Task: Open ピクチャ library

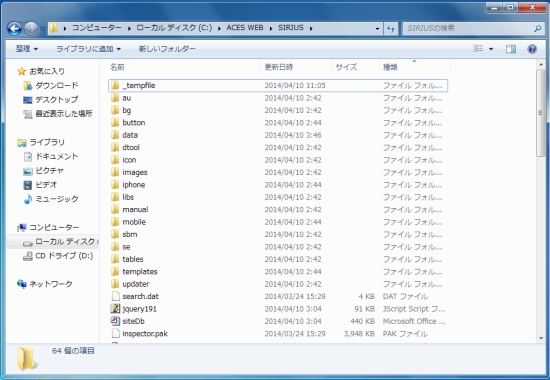Action: [x=43, y=171]
